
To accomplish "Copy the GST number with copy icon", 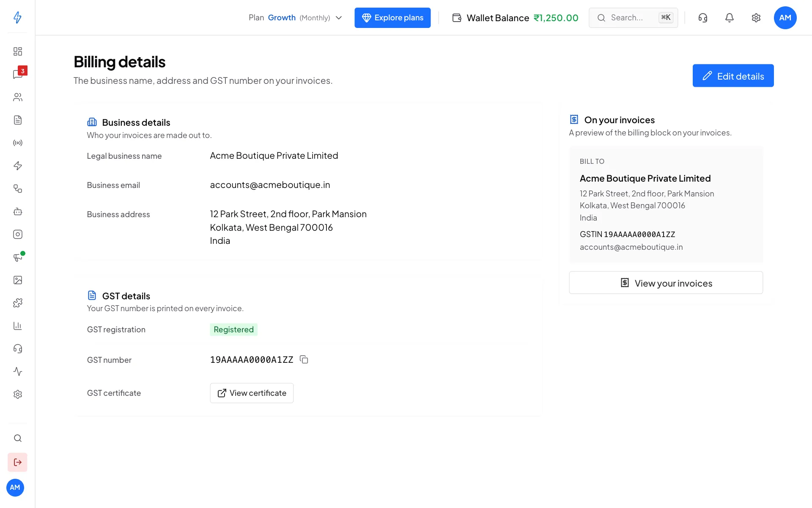I will tap(304, 359).
